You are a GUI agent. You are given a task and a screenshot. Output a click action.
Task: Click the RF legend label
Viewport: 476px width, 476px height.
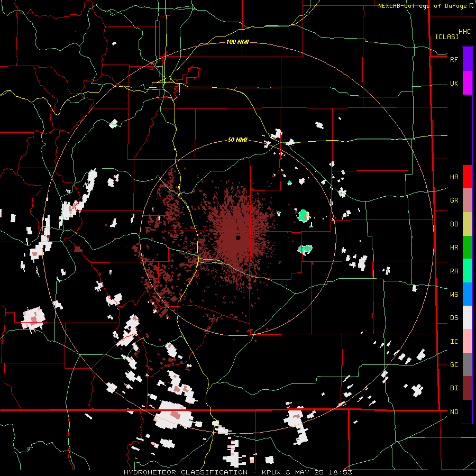pyautogui.click(x=454, y=59)
